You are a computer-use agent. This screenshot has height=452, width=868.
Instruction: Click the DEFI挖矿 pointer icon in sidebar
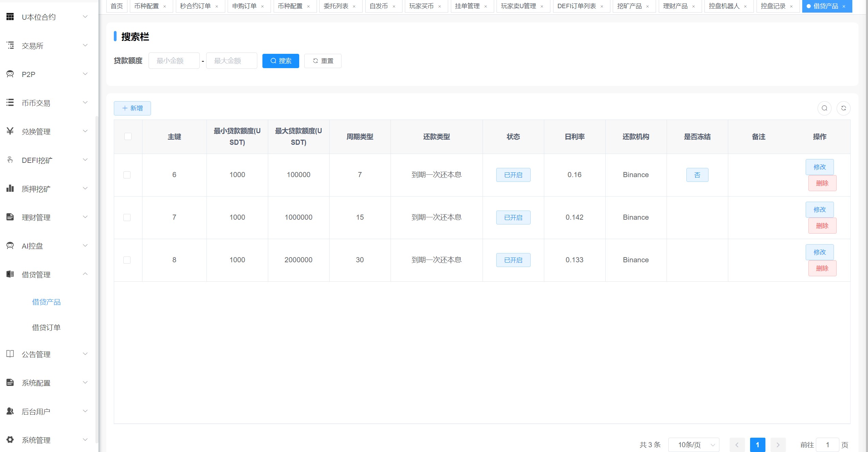tap(10, 160)
